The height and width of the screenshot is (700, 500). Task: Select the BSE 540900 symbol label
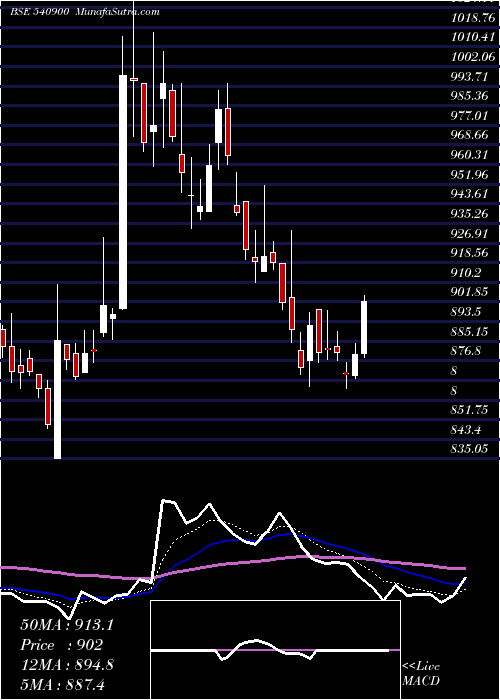(x=40, y=12)
